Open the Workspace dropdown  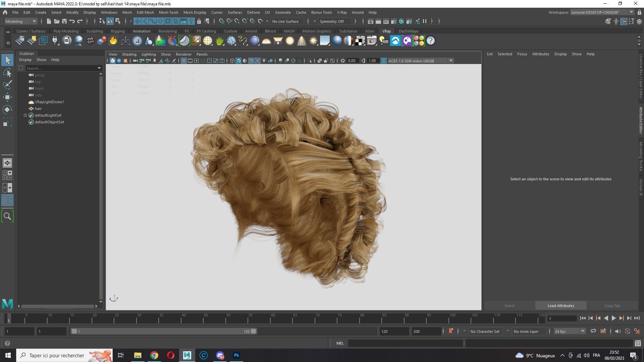click(602, 12)
